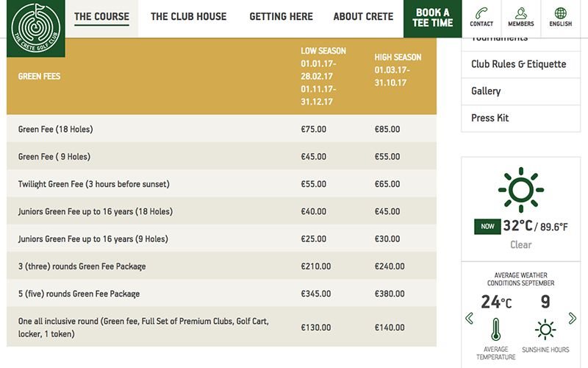Viewport: 588px width, 368px height.
Task: Click the Crete Golf Club logo
Action: click(32, 28)
